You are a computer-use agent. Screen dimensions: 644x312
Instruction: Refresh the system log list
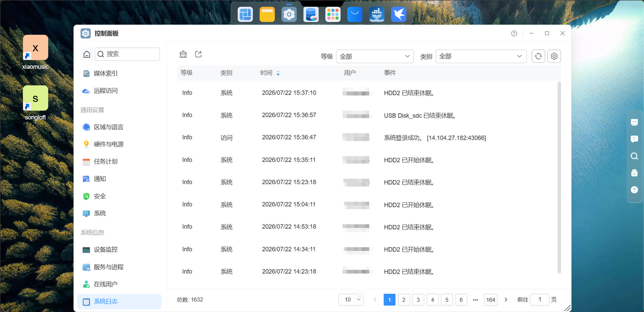(538, 56)
